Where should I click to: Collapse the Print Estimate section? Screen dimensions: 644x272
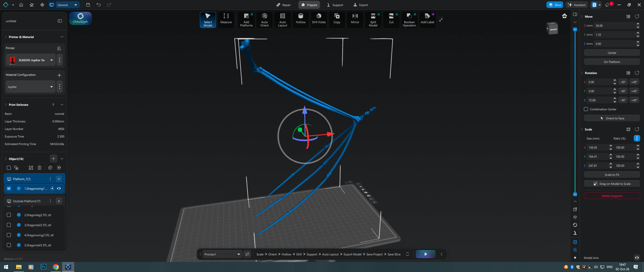(x=62, y=105)
